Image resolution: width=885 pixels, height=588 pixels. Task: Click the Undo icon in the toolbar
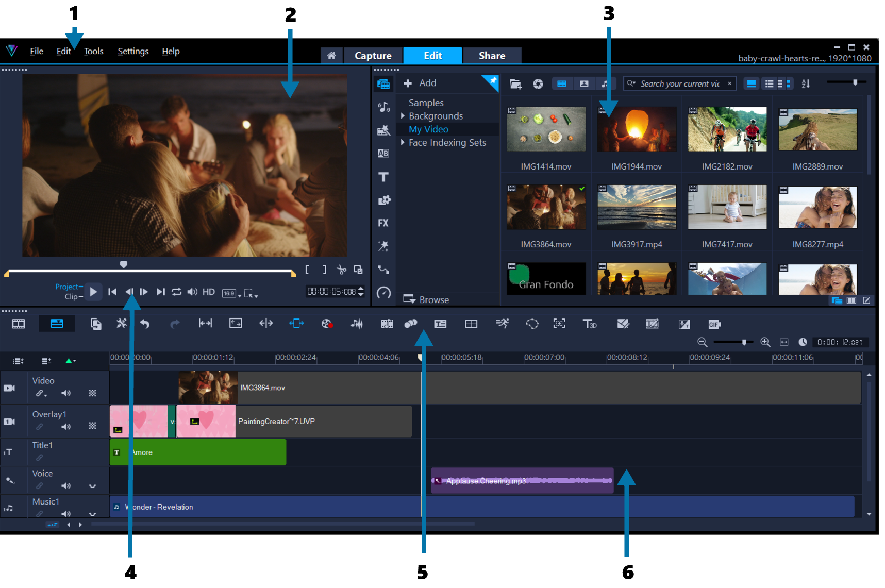[x=145, y=324]
